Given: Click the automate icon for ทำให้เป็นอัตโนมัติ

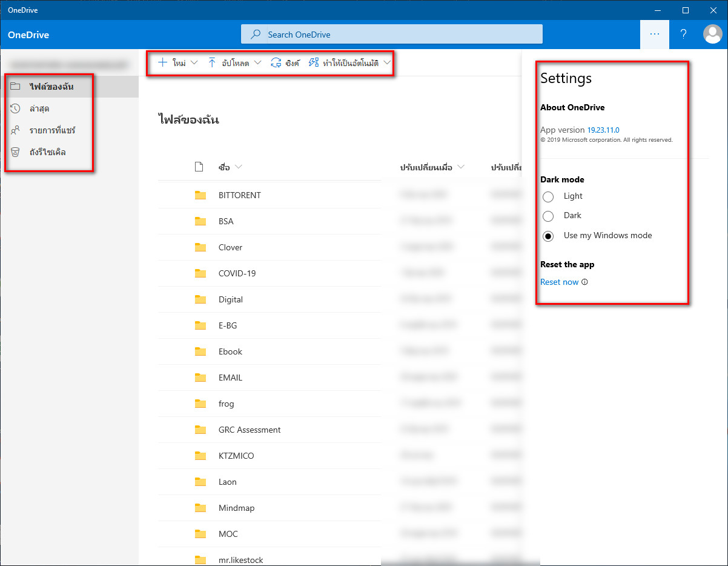Looking at the screenshot, I should point(313,62).
